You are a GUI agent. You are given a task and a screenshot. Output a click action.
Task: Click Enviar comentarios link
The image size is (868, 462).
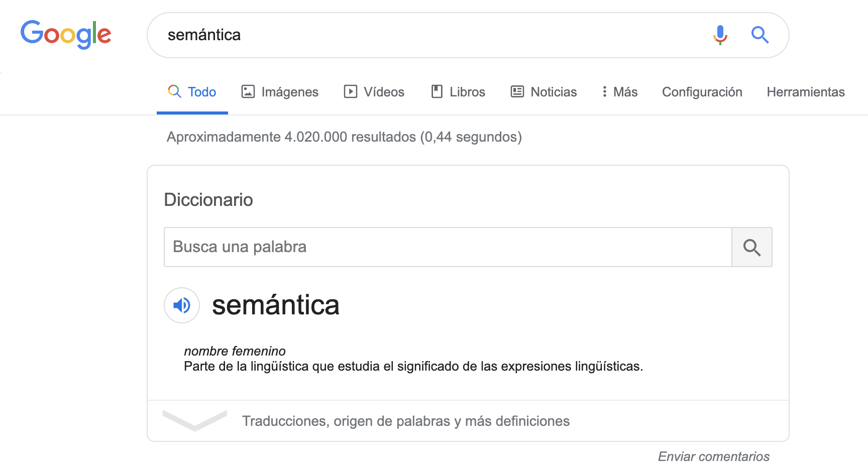coord(714,456)
